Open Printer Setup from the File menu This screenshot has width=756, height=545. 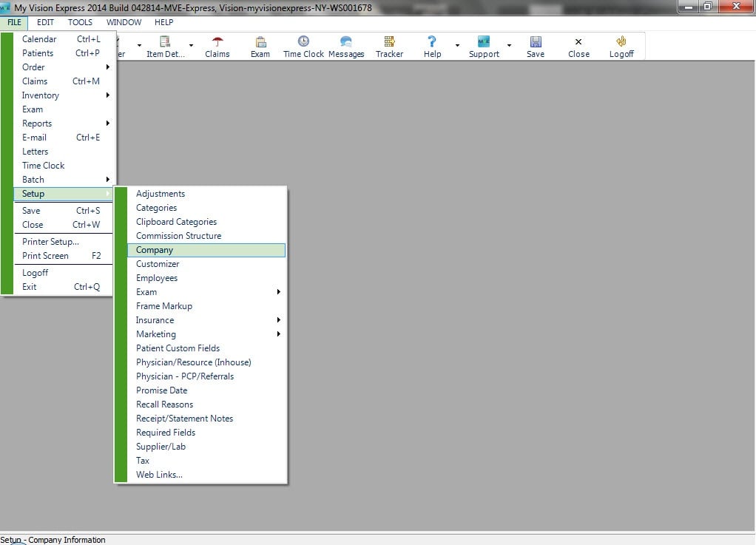point(50,241)
